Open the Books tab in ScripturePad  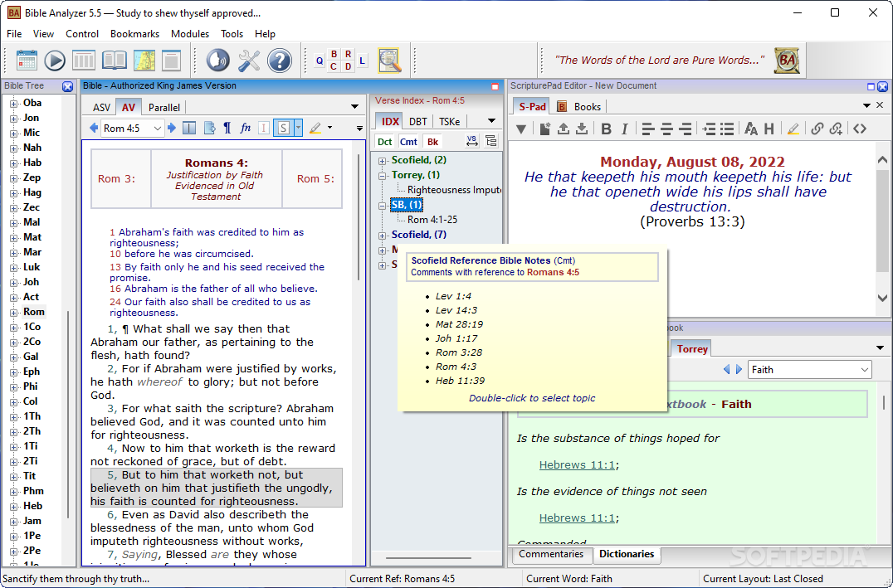[580, 106]
